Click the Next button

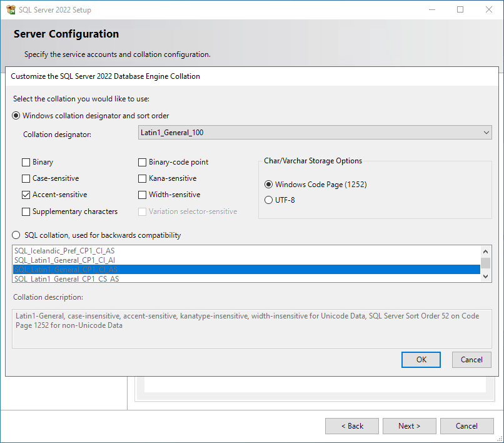coord(409,425)
